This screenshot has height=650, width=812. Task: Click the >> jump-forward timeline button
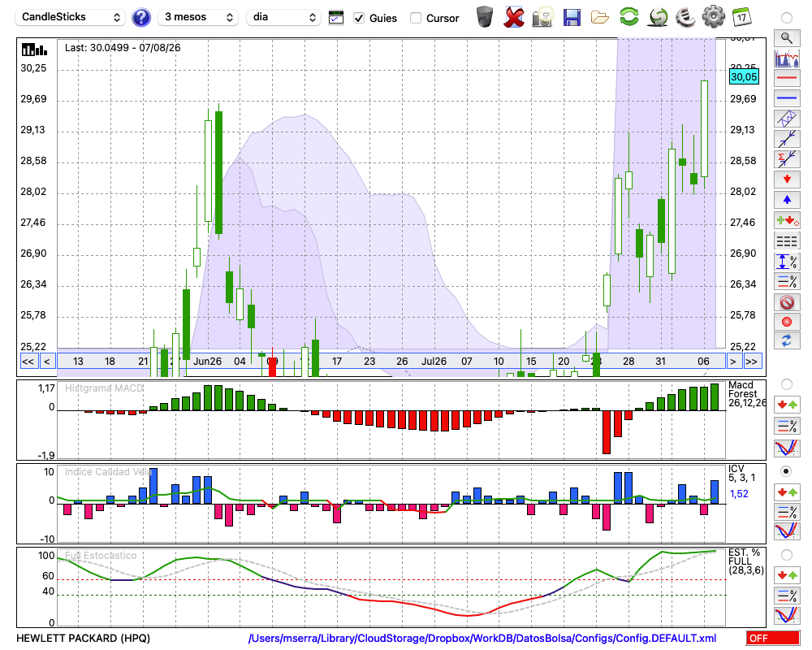[751, 362]
